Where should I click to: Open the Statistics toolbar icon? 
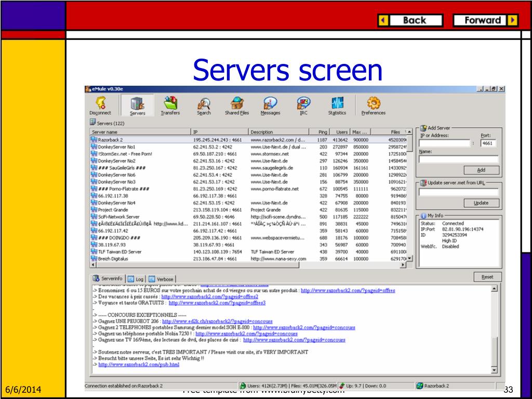pyautogui.click(x=337, y=103)
